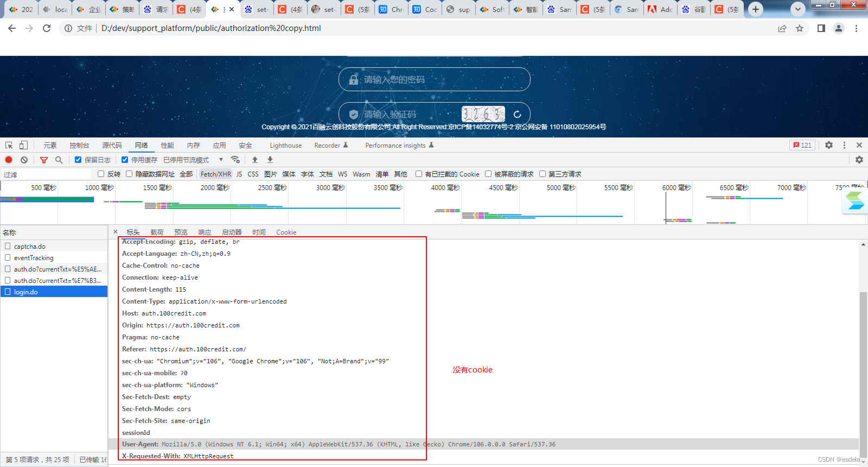Open the tab search dropdown

797,9
